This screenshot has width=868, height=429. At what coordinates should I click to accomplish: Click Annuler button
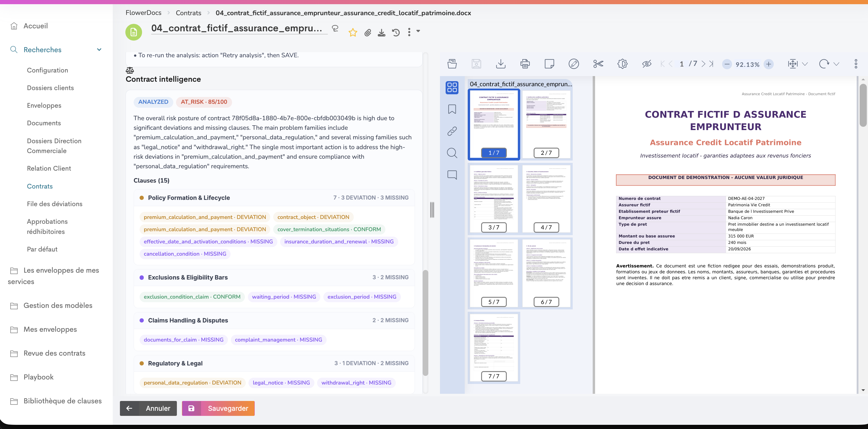pos(148,408)
